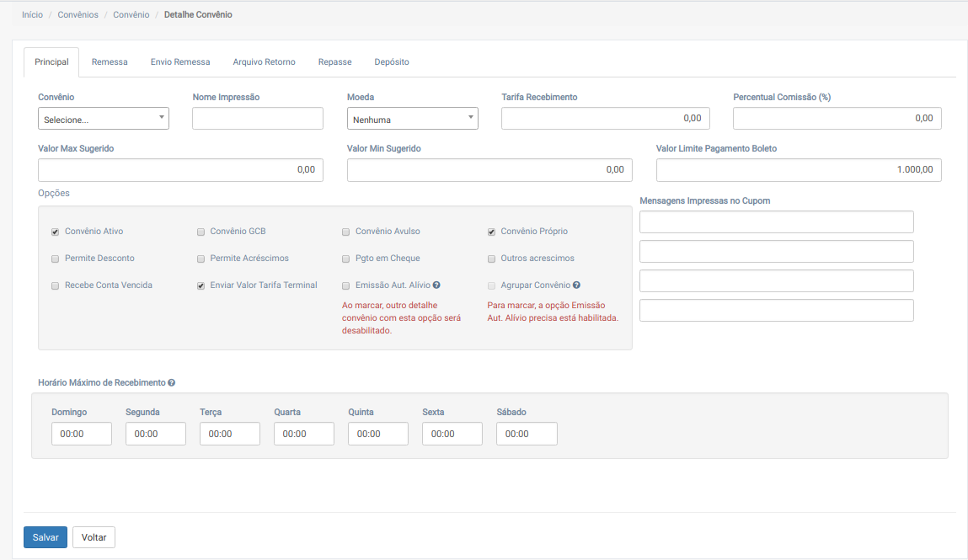This screenshot has height=560, width=968.
Task: Open the Convênio dropdown
Action: (104, 119)
